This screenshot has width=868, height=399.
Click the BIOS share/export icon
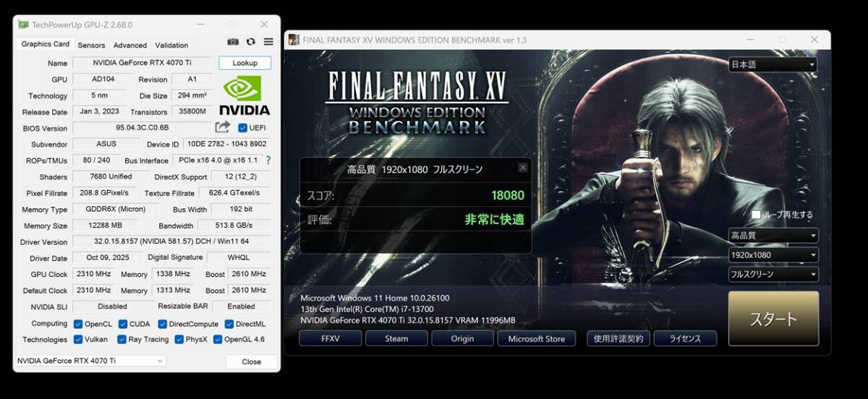pos(223,127)
